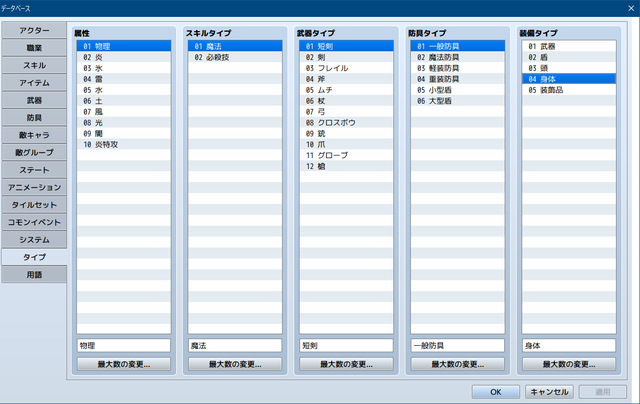The height and width of the screenshot is (404, 640).
Task: Select the タイプ tab
Action: tap(34, 257)
